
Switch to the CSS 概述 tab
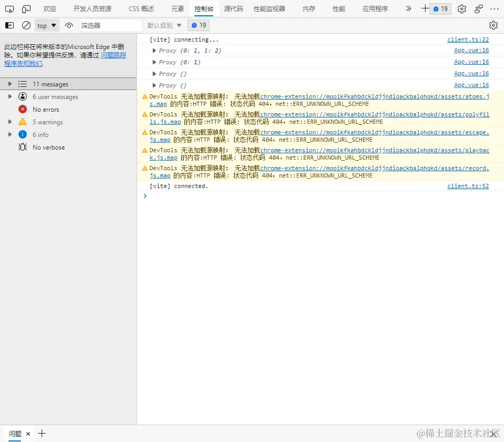tap(141, 8)
